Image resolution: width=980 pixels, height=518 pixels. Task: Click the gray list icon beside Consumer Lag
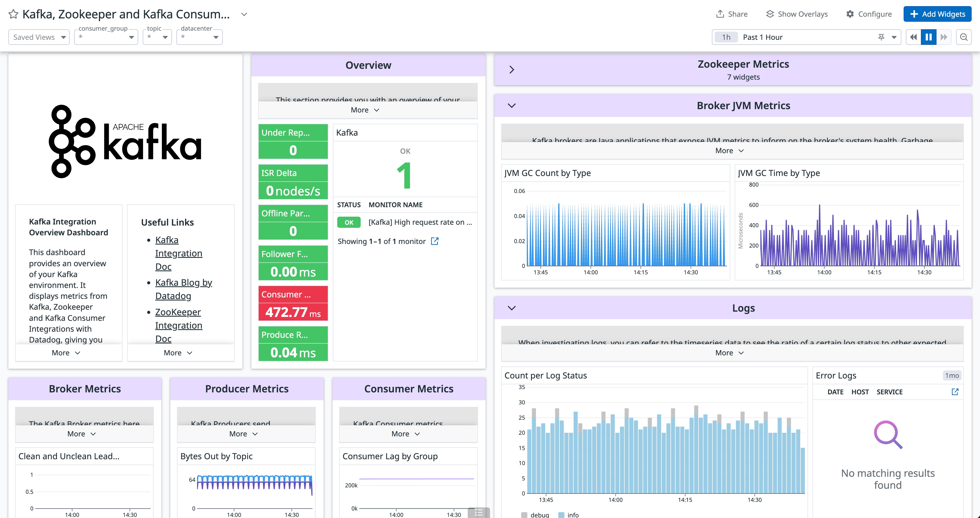pyautogui.click(x=479, y=513)
